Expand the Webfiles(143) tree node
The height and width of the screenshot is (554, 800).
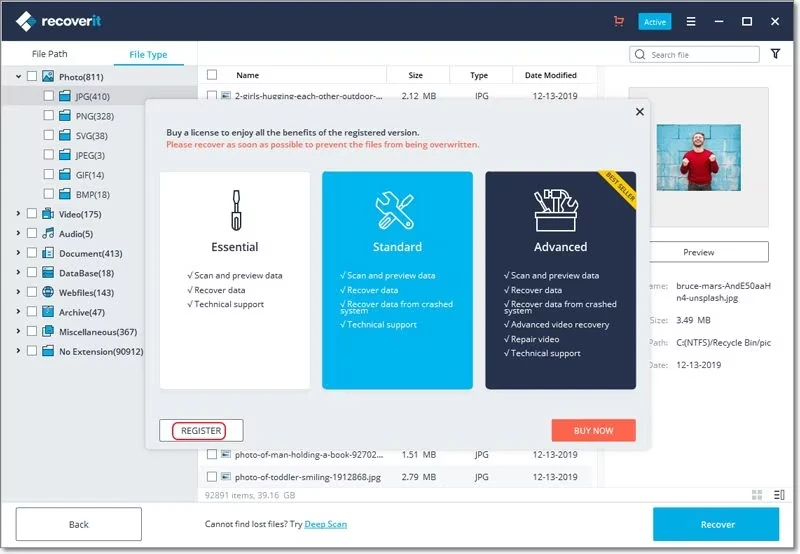(18, 292)
